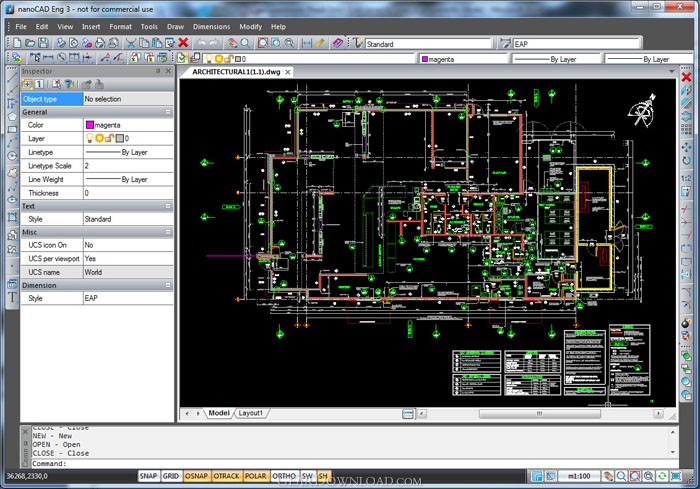This screenshot has width=700, height=489.
Task: Switch to the Model tab
Action: [219, 413]
